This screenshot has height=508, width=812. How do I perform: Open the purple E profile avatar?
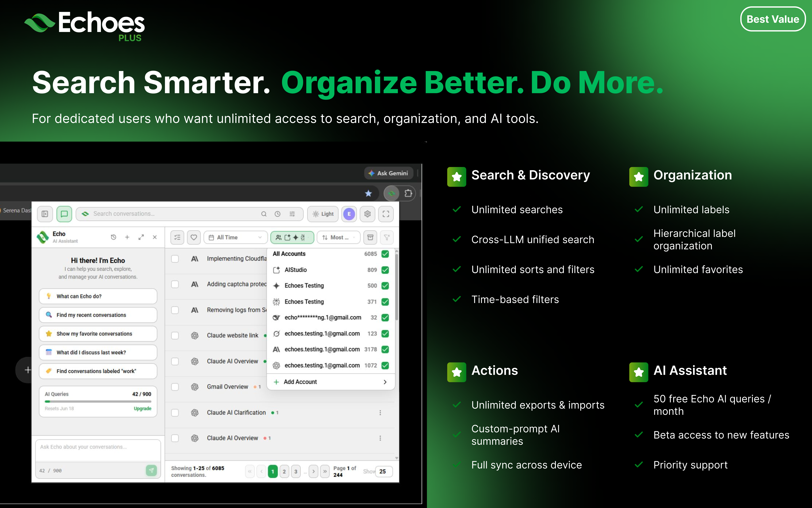pos(349,214)
